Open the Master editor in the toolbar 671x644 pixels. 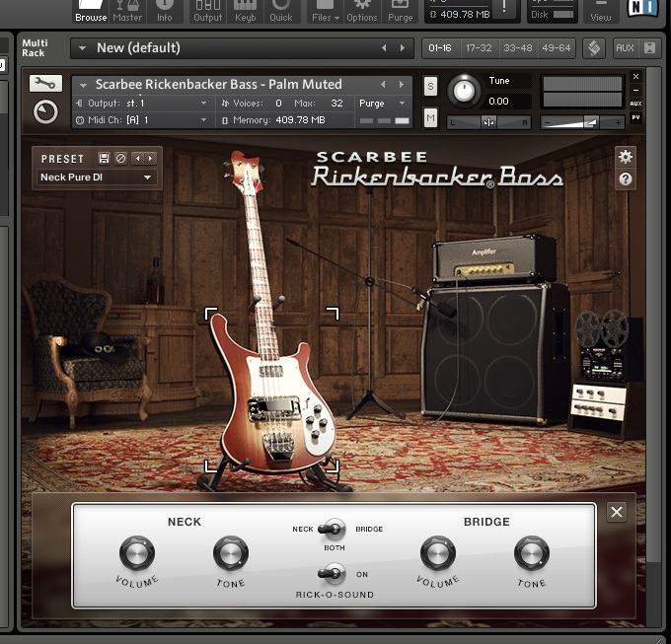(x=127, y=12)
